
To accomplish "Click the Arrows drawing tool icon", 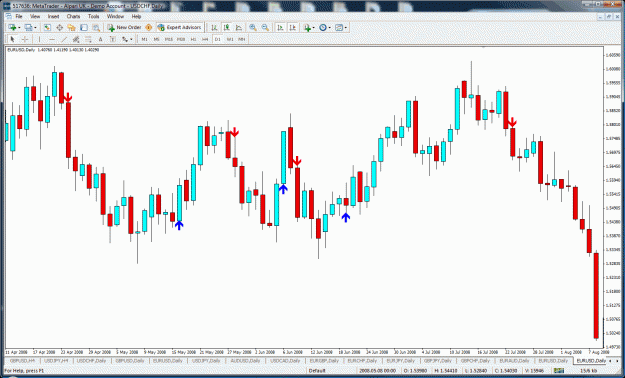I will tap(124, 39).
